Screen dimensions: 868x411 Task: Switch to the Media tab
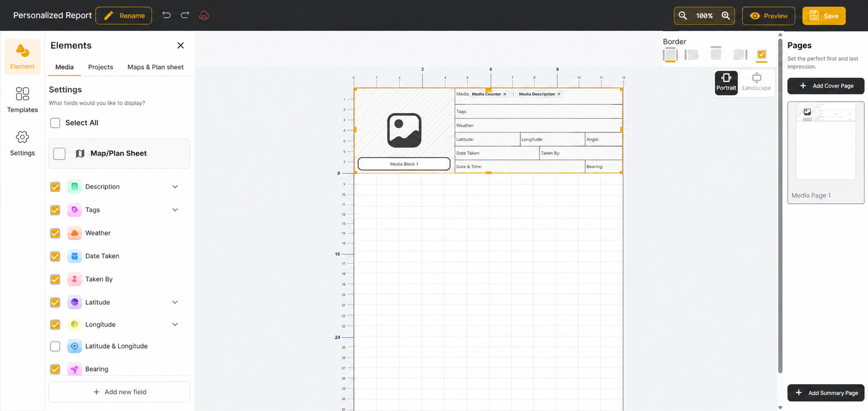coord(64,67)
